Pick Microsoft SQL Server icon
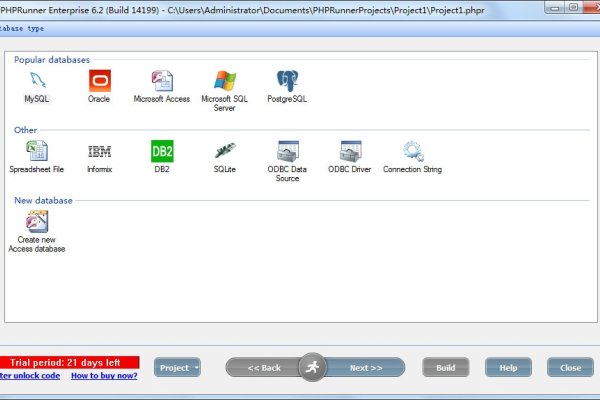The height and width of the screenshot is (400, 600). (224, 82)
